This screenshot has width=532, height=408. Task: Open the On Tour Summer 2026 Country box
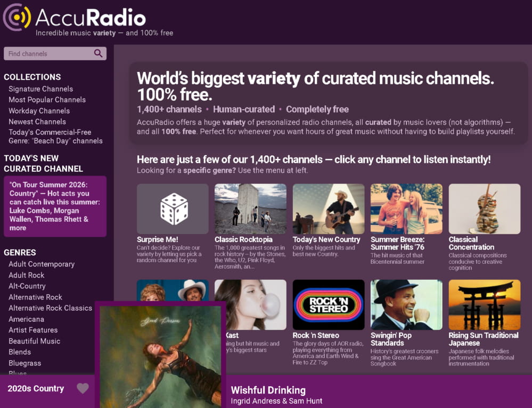click(x=55, y=206)
